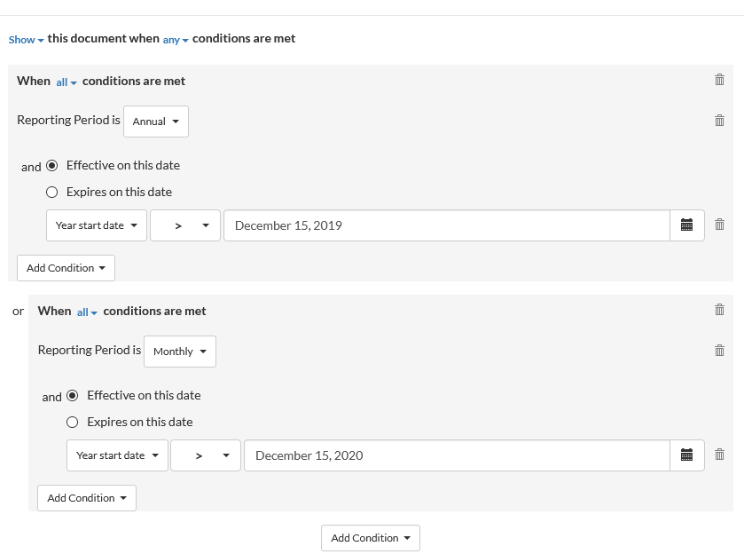Viewport: 744px width, 560px height.
Task: Delete the second condition group with trash icon
Action: 718,311
